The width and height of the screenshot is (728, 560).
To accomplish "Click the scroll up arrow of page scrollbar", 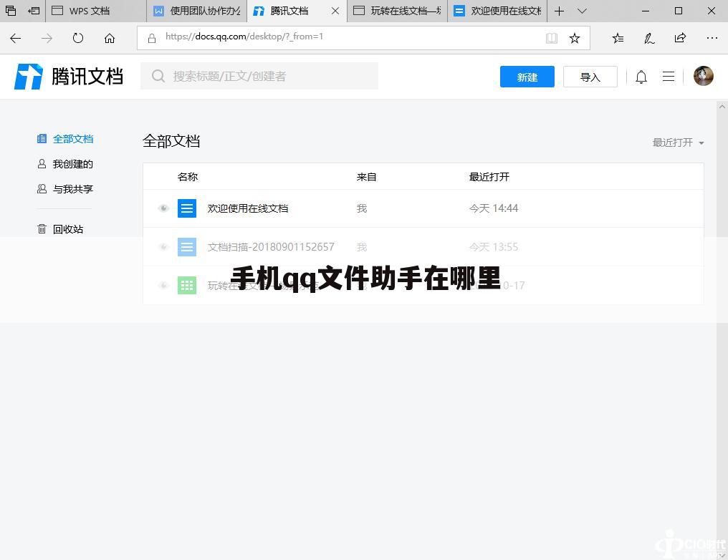I will [x=722, y=106].
